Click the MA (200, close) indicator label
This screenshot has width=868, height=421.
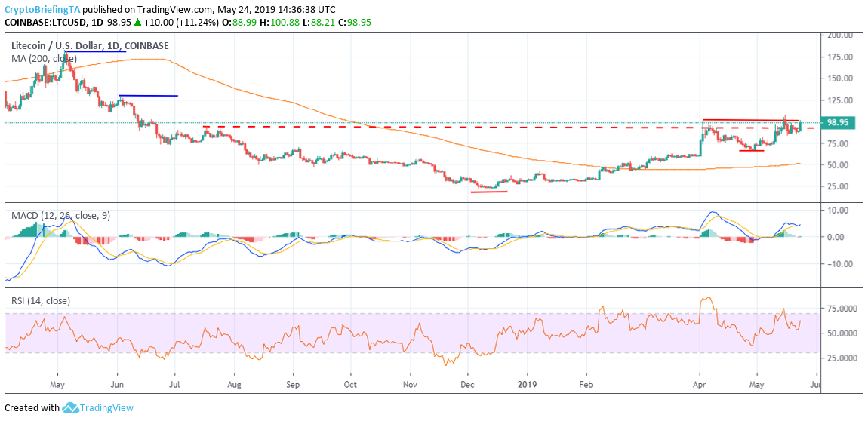click(x=45, y=57)
